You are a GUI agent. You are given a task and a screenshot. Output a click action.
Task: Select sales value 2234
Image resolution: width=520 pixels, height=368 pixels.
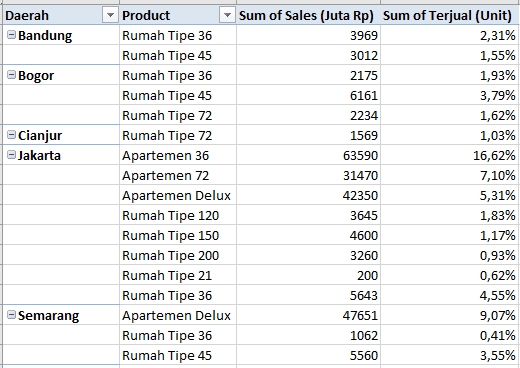point(308,115)
